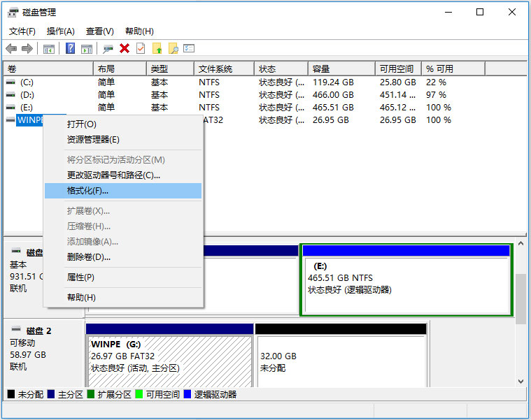The height and width of the screenshot is (420, 531).
Task: Click the drive icon beside (D:)
Action: (x=10, y=94)
